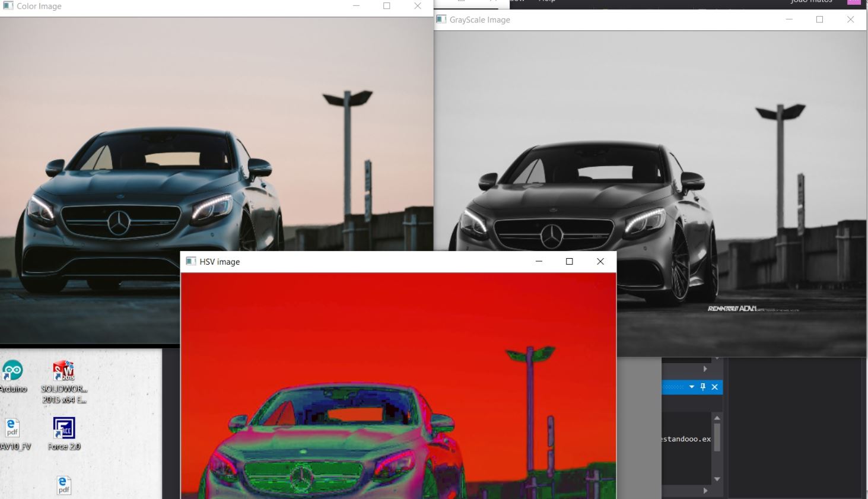This screenshot has width=868, height=499.
Task: Click the output pane's scroll-up arrow
Action: pos(717,418)
